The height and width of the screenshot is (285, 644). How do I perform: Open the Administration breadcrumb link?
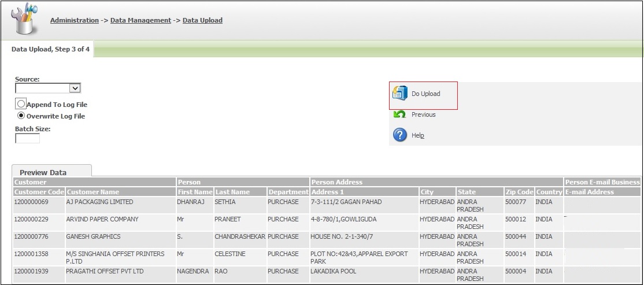pyautogui.click(x=74, y=20)
